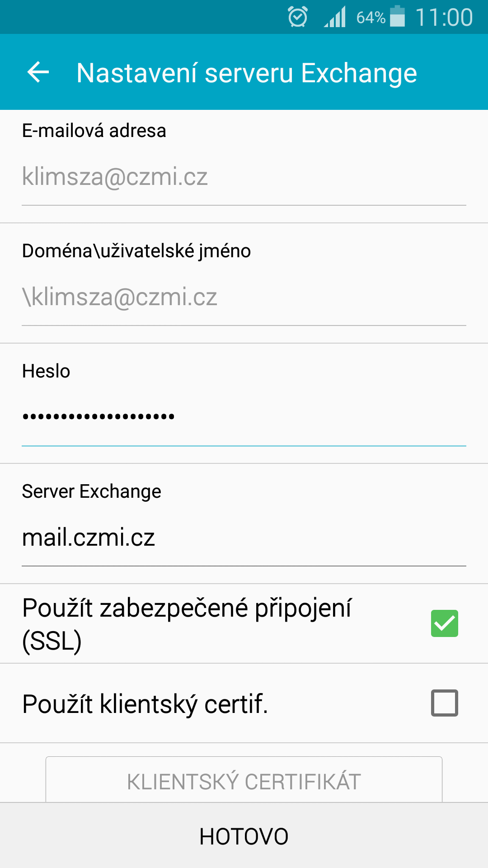Tap the 11:00 clock in status bar
Image resolution: width=488 pixels, height=868 pixels.
tap(444, 18)
